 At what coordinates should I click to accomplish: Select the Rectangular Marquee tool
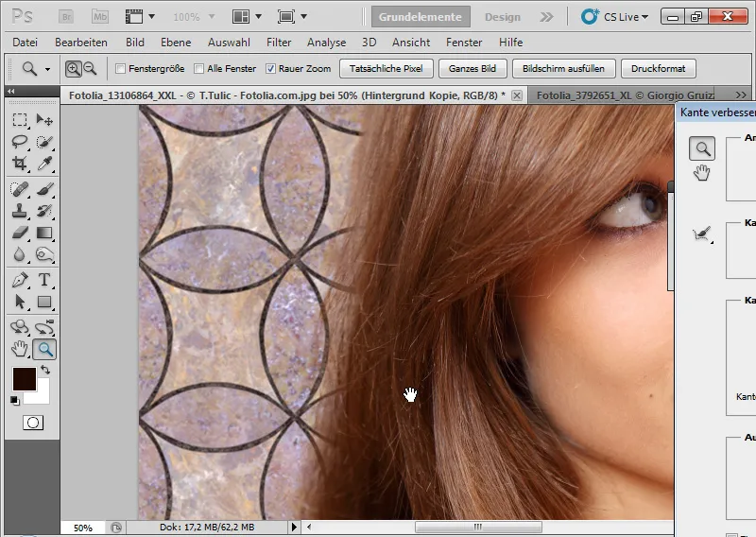pyautogui.click(x=19, y=119)
